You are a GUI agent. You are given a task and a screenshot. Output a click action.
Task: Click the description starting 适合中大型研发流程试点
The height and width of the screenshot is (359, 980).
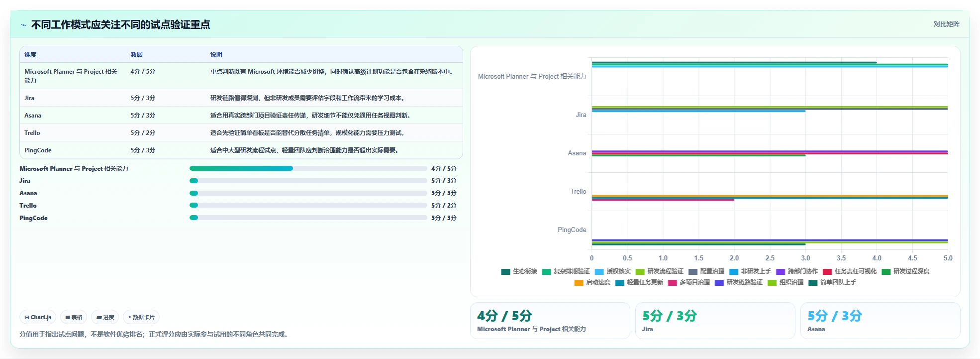[x=305, y=150]
